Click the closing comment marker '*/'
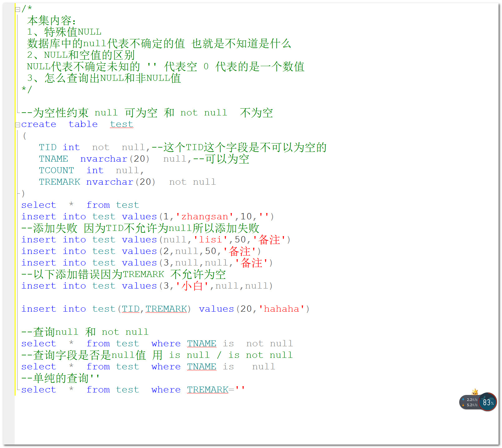 coord(27,90)
